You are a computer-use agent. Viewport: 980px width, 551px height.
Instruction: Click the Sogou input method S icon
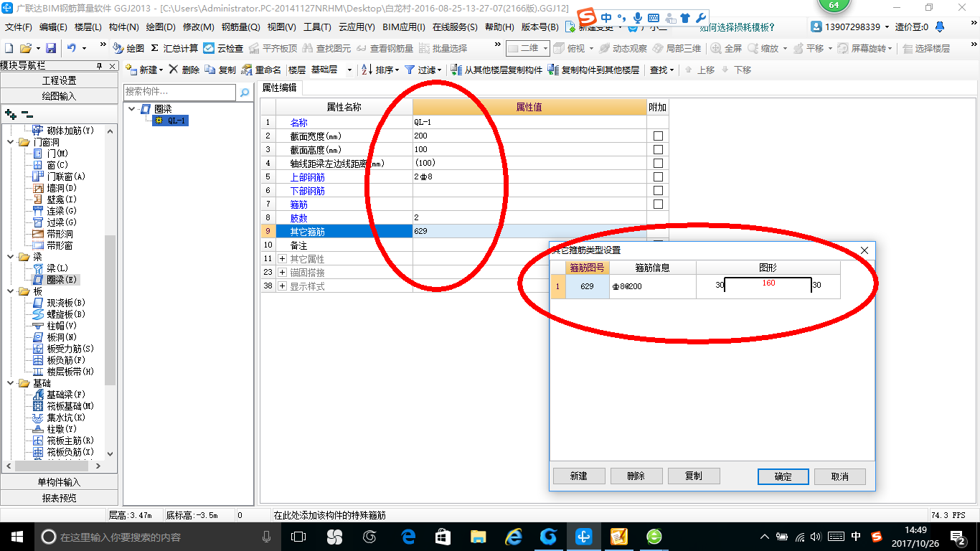587,17
